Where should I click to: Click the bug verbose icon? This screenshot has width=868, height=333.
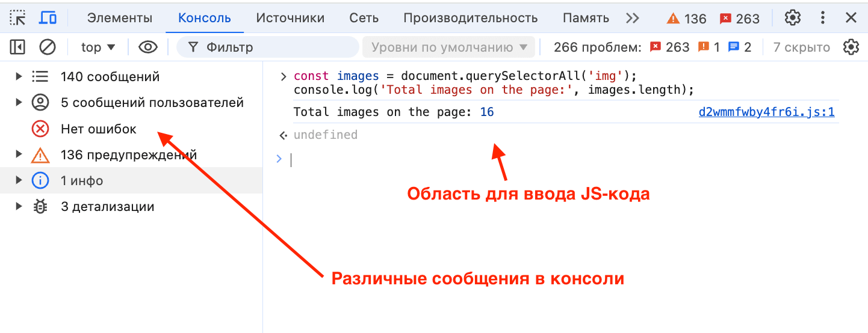(x=40, y=206)
